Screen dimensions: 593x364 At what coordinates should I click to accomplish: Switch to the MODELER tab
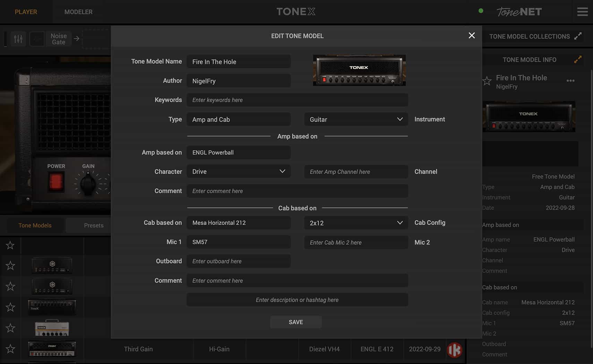pos(78,11)
